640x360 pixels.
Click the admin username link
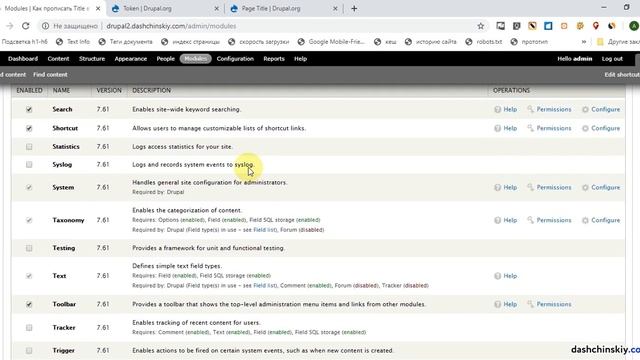583,59
